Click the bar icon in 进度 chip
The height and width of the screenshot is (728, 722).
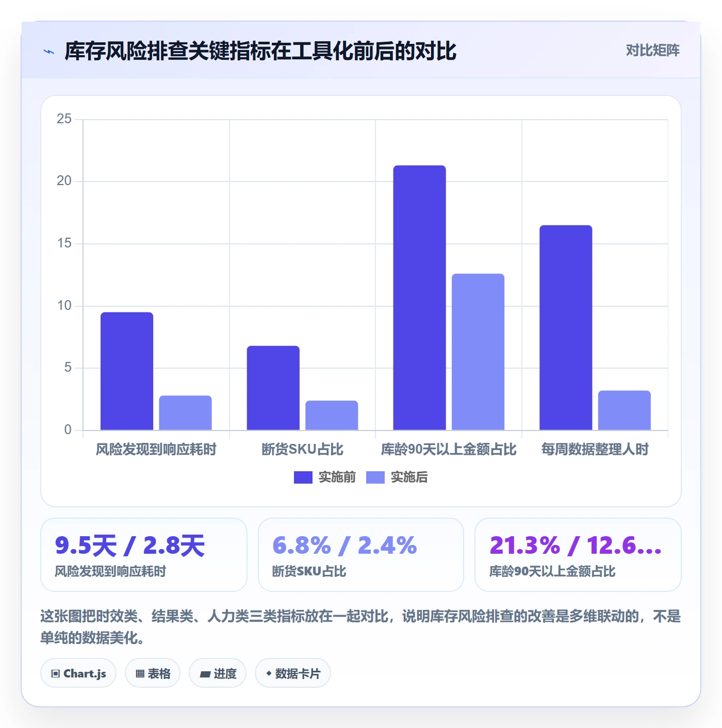(x=205, y=674)
